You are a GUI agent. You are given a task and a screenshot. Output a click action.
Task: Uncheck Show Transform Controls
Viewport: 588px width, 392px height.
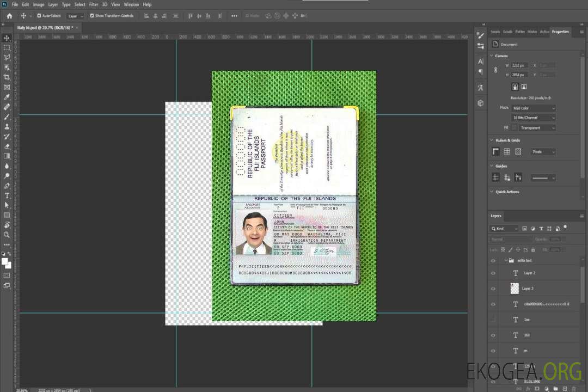[x=92, y=16]
